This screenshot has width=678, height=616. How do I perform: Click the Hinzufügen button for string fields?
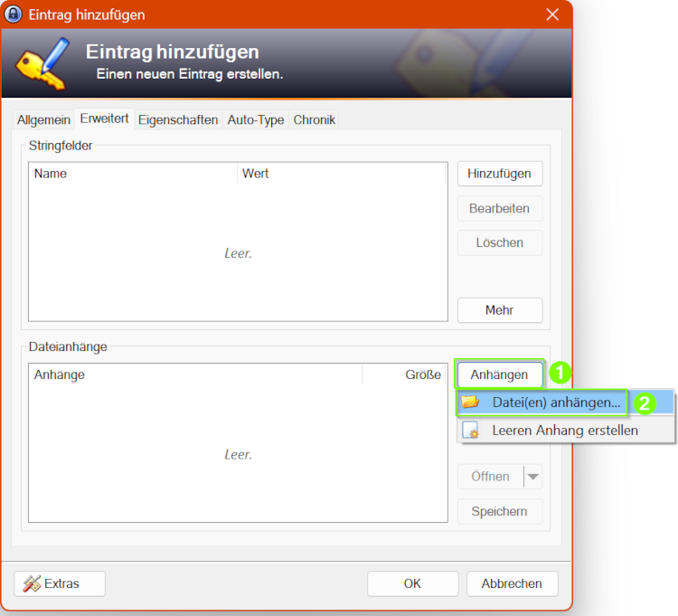point(500,174)
